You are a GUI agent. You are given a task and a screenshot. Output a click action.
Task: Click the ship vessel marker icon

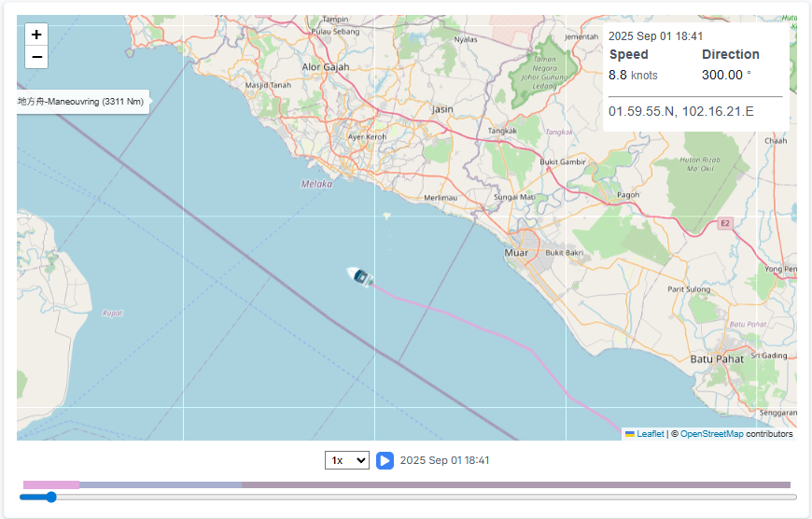click(x=359, y=276)
